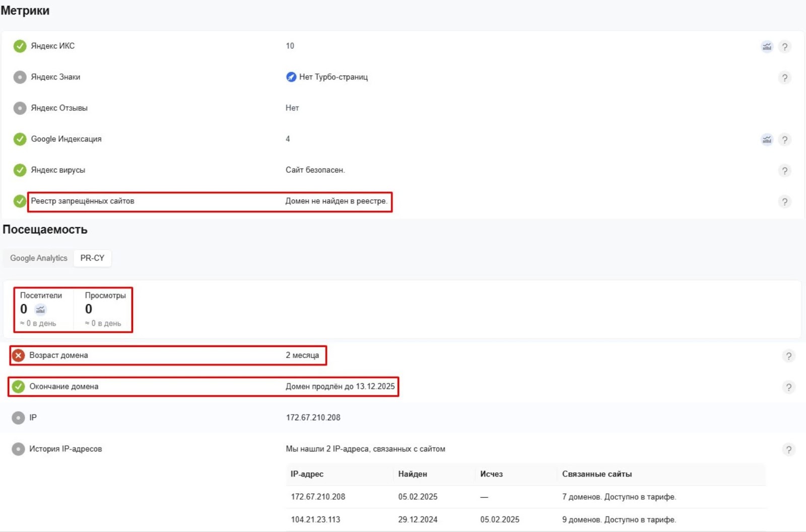
Task: Click the 'Нет Турбо-страниц' text
Action: 333,77
